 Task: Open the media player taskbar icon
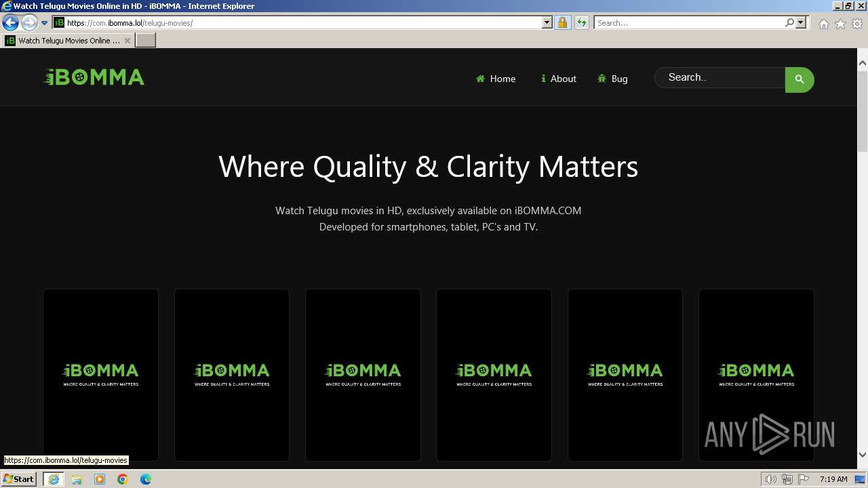[100, 479]
